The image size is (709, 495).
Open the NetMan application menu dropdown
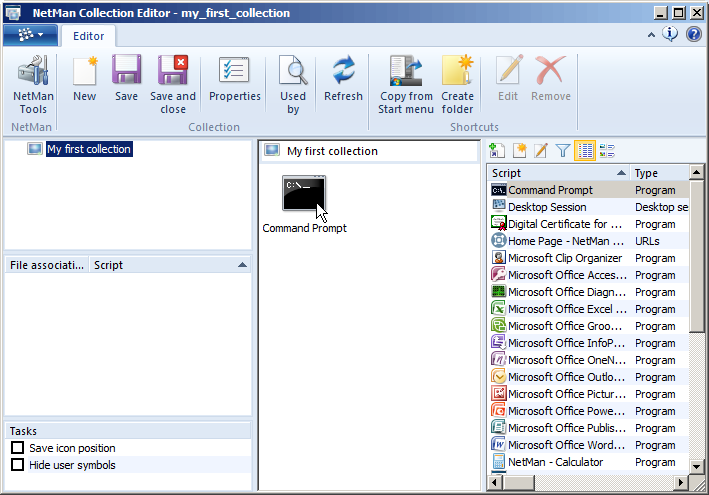pos(30,35)
